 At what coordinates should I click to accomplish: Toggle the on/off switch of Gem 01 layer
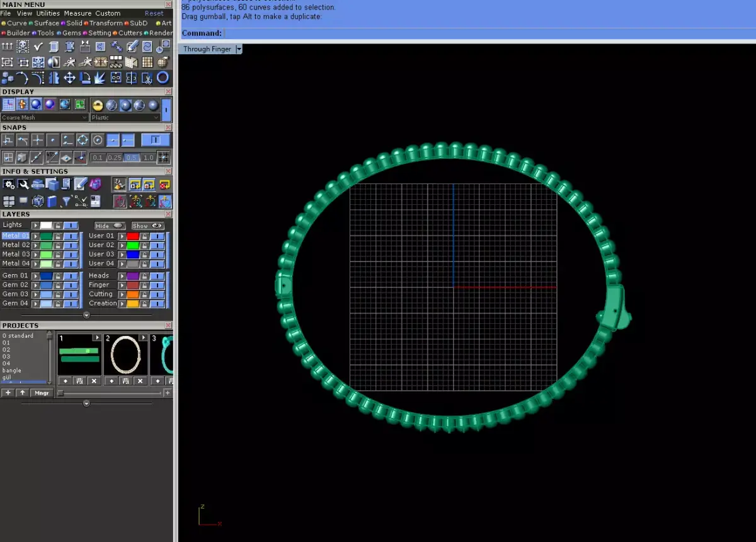tap(71, 275)
